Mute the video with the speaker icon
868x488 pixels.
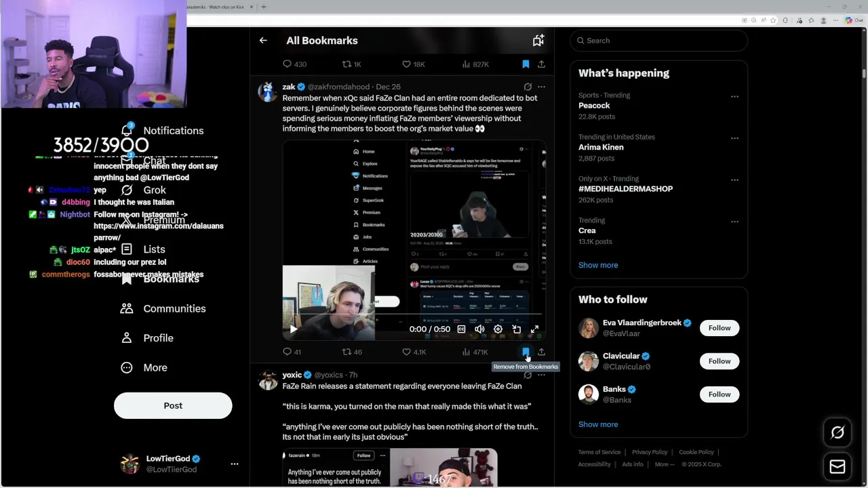coord(479,329)
